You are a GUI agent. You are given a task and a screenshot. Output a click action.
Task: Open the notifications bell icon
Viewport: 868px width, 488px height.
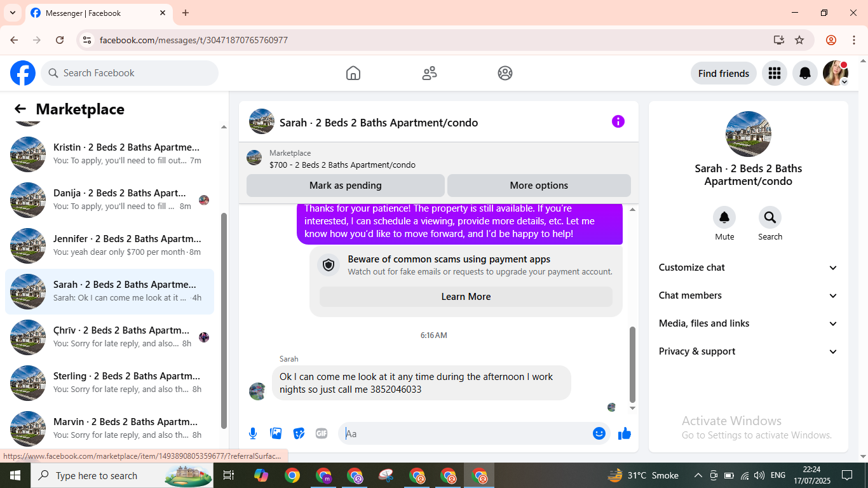805,73
